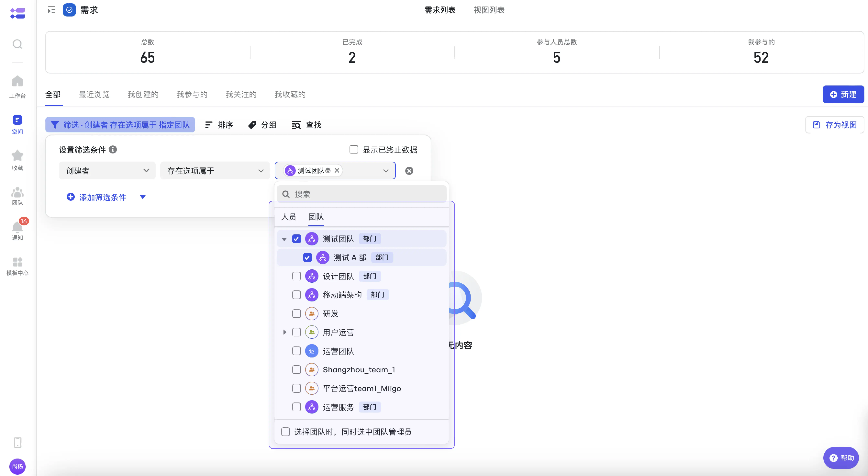Open 模板中心 in the sidebar

17,266
